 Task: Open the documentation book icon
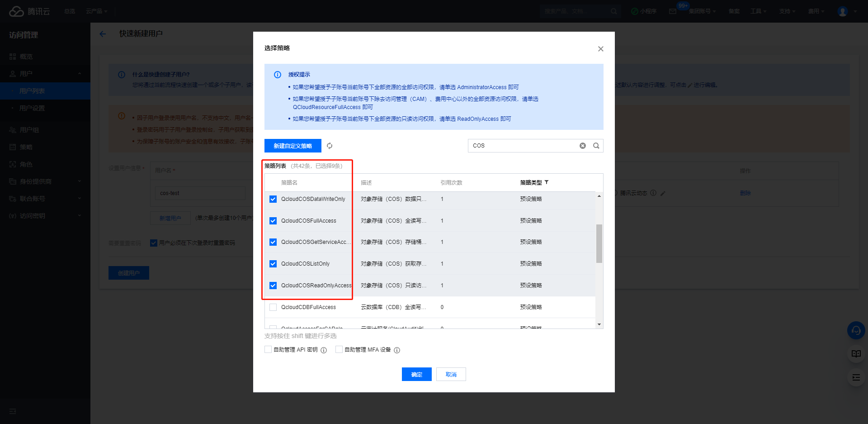(x=856, y=354)
